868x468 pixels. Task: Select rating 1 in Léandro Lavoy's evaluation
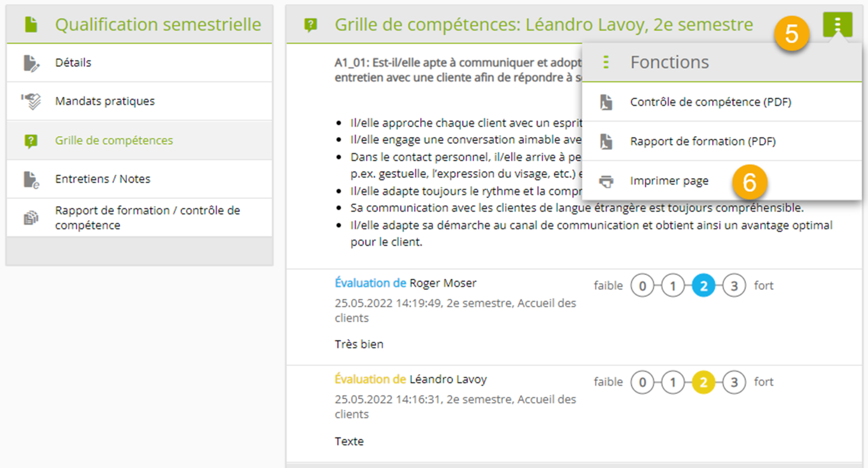(x=673, y=383)
